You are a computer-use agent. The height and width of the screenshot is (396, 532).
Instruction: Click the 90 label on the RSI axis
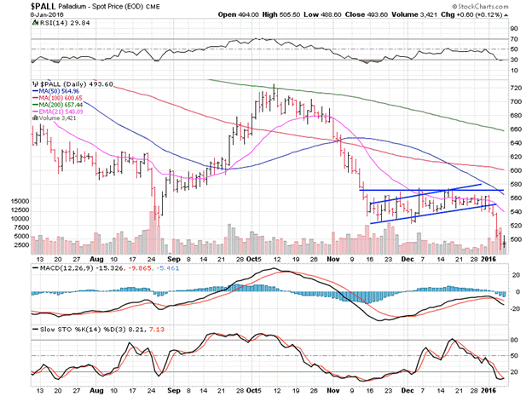[514, 29]
